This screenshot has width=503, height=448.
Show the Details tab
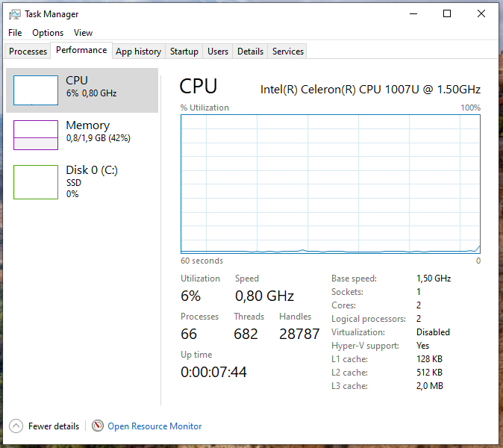coord(250,52)
